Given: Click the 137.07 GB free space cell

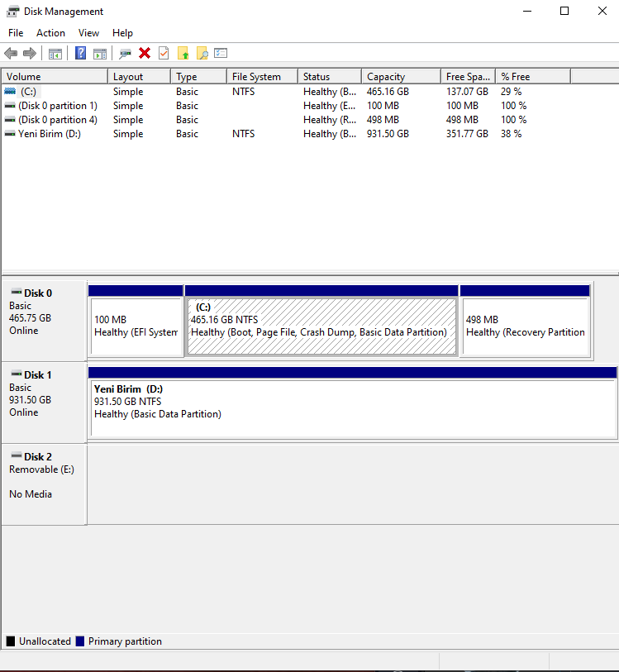Looking at the screenshot, I should (x=467, y=91).
